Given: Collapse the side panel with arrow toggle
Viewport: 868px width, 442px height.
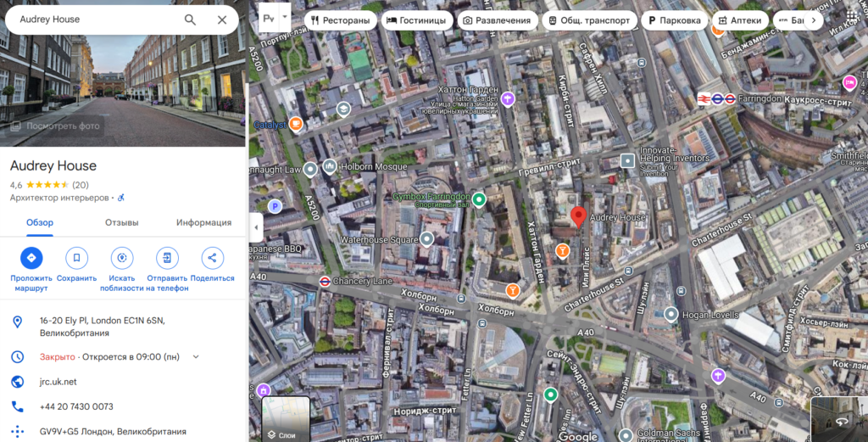Looking at the screenshot, I should (257, 227).
